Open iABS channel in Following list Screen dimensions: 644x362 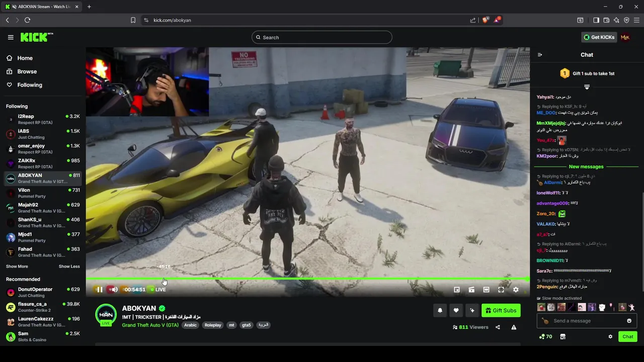pyautogui.click(x=43, y=134)
